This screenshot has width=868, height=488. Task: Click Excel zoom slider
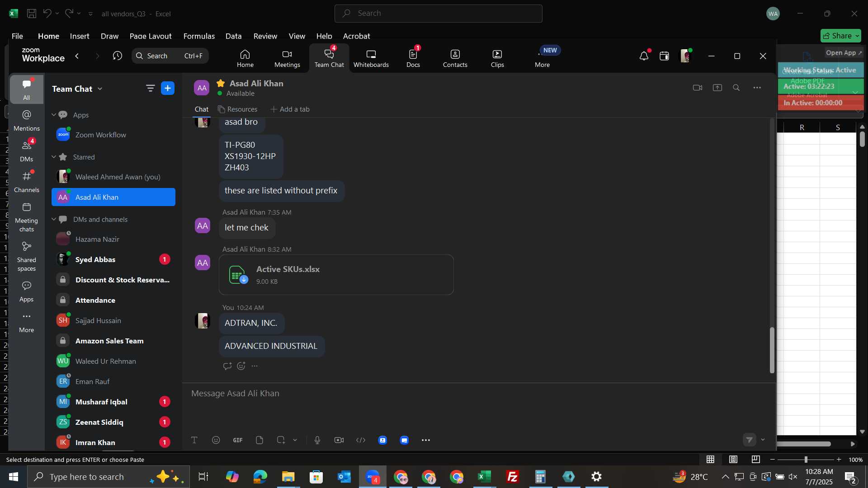806,460
